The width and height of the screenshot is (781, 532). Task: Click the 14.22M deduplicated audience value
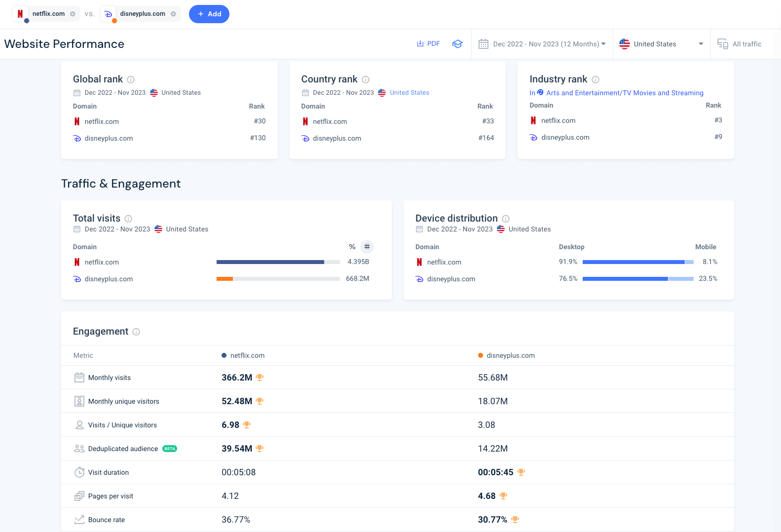point(493,449)
